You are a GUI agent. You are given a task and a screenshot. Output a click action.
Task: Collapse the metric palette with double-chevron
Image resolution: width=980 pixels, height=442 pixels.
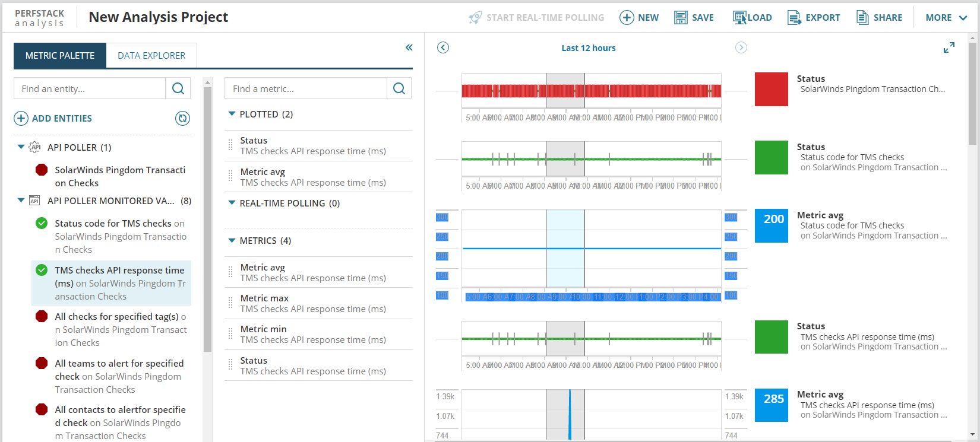pos(409,47)
